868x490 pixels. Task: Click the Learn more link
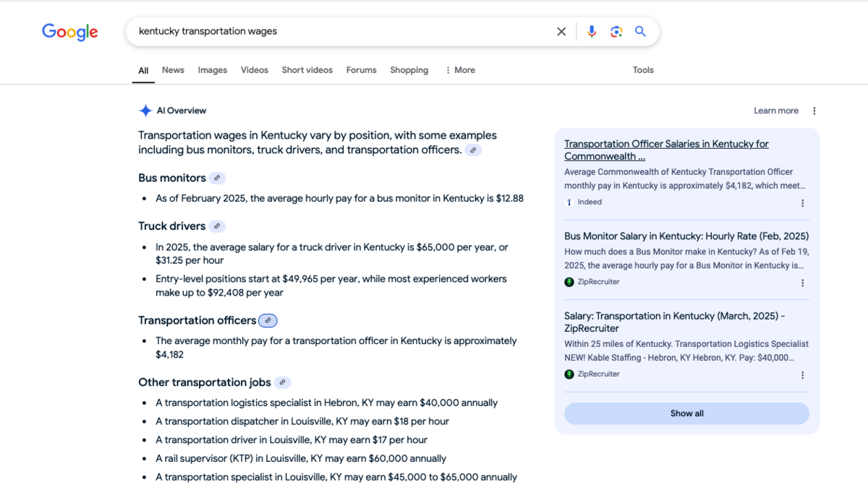pos(775,110)
